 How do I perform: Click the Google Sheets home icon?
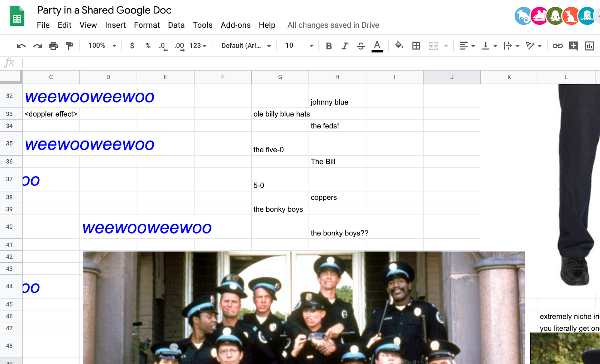tap(17, 16)
